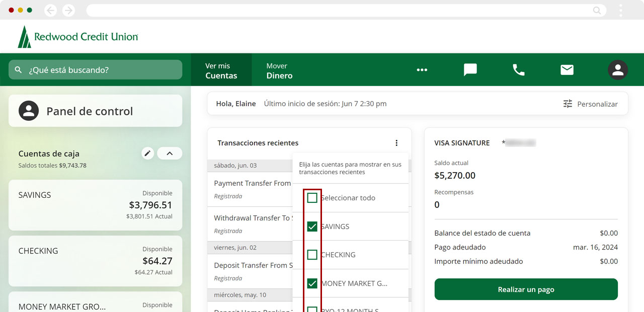Check the Seleccionar todo checkbox

pyautogui.click(x=312, y=198)
